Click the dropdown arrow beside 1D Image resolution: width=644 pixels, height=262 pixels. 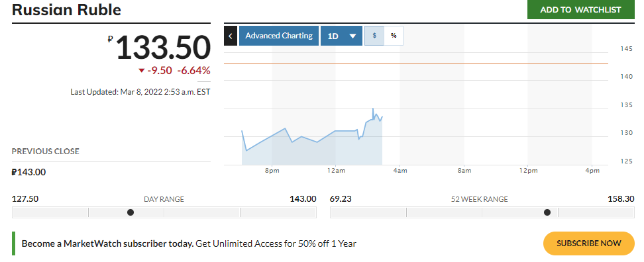tap(352, 36)
